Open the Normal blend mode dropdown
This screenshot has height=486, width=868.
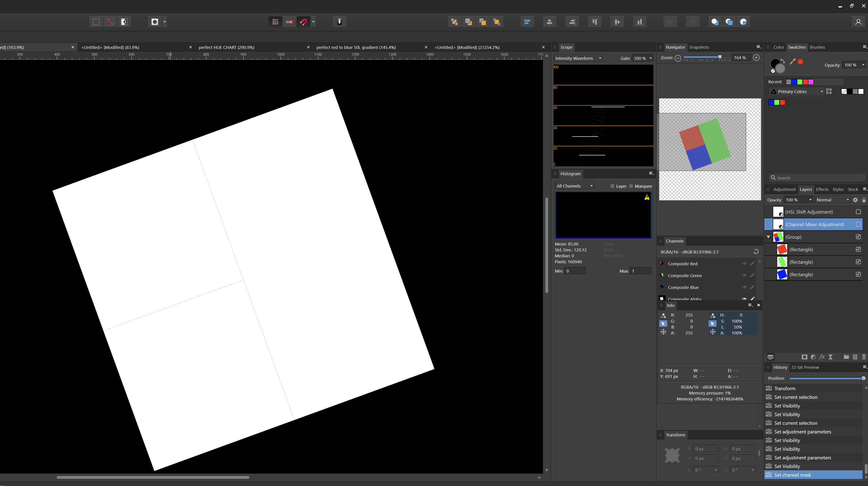pyautogui.click(x=832, y=200)
